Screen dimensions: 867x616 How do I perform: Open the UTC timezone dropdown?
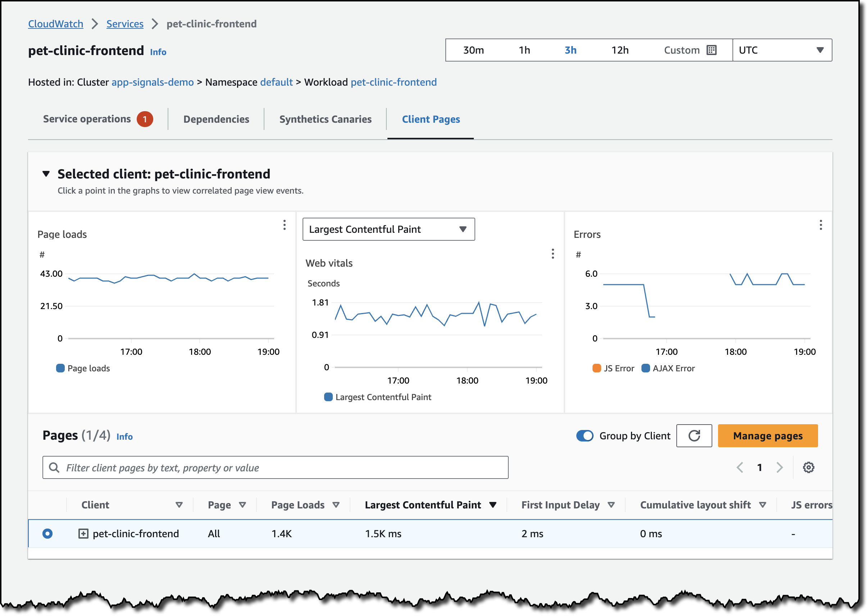(782, 50)
